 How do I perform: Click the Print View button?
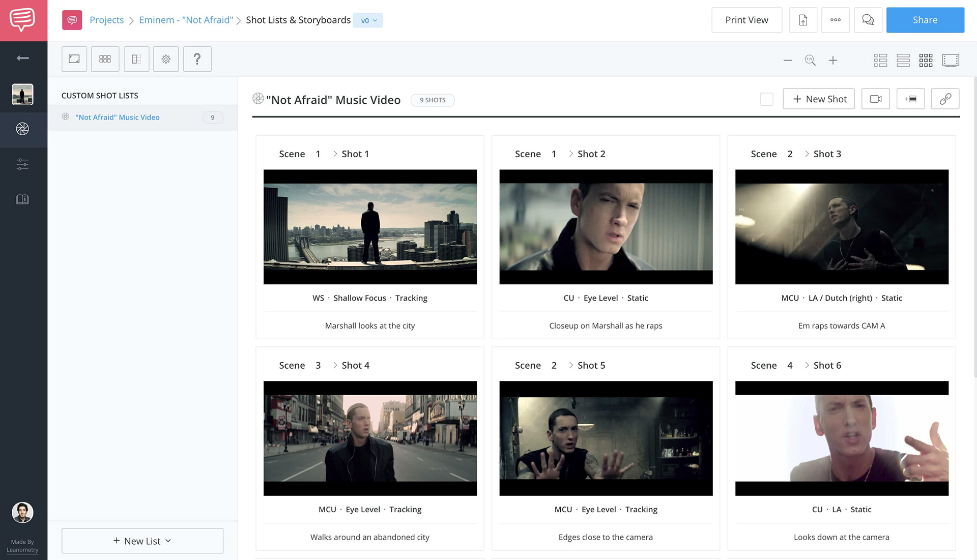pos(746,20)
